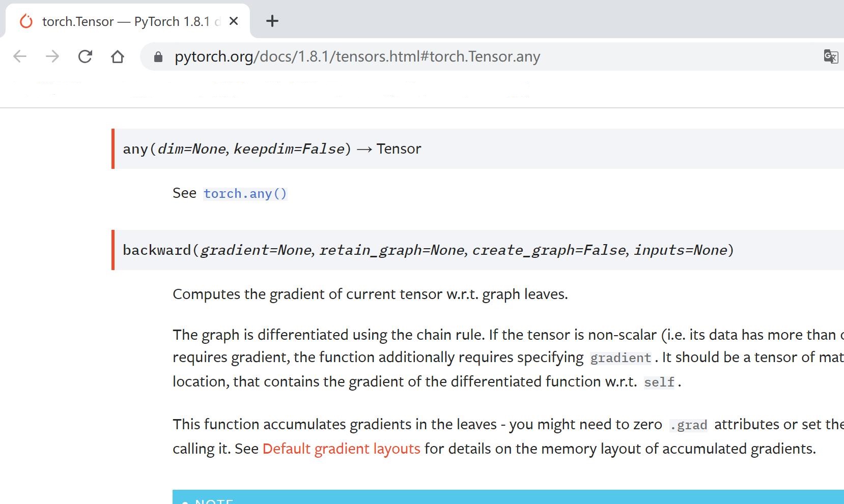Open the Default gradient layouts link
This screenshot has height=504, width=844.
pyautogui.click(x=341, y=449)
